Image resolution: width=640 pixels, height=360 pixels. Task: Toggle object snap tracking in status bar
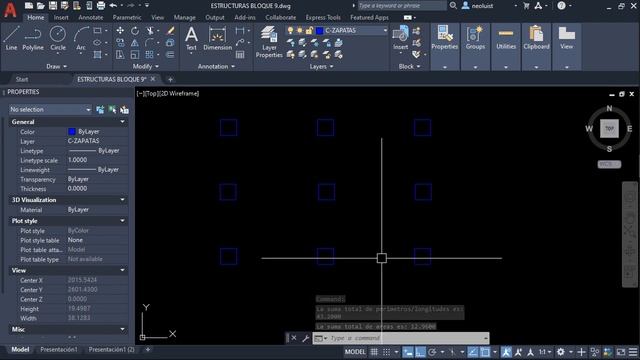pyautogui.click(x=473, y=352)
